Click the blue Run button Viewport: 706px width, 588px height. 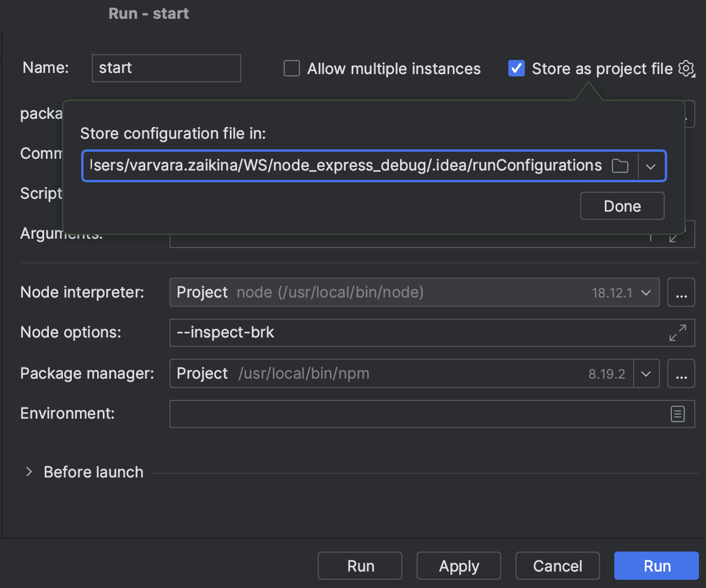656,566
